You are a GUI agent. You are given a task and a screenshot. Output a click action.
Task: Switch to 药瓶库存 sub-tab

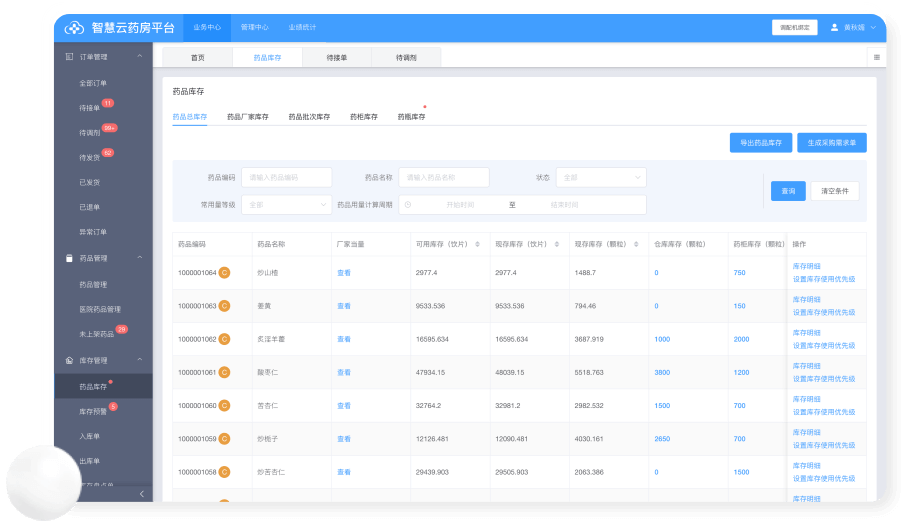[411, 116]
